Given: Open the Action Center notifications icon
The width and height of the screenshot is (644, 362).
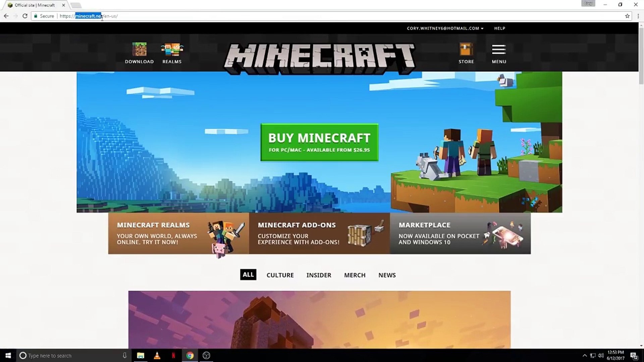Looking at the screenshot, I should [634, 356].
